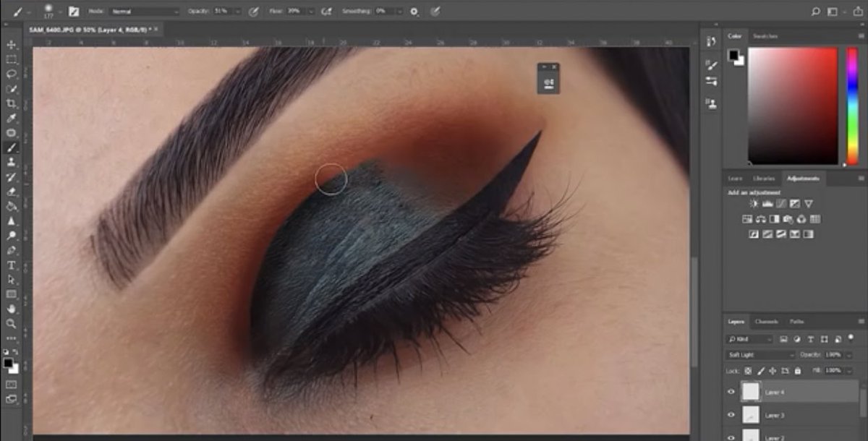Open the Layers panel menu
This screenshot has width=868, height=441.
coord(861,321)
